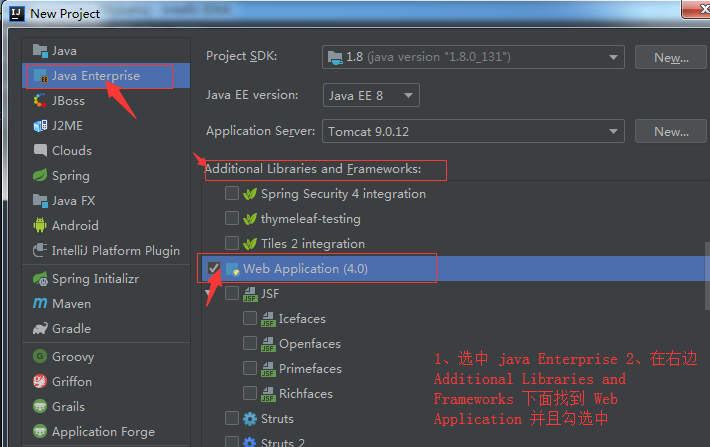Select the Java project type icon
710x447 pixels.
[x=40, y=51]
